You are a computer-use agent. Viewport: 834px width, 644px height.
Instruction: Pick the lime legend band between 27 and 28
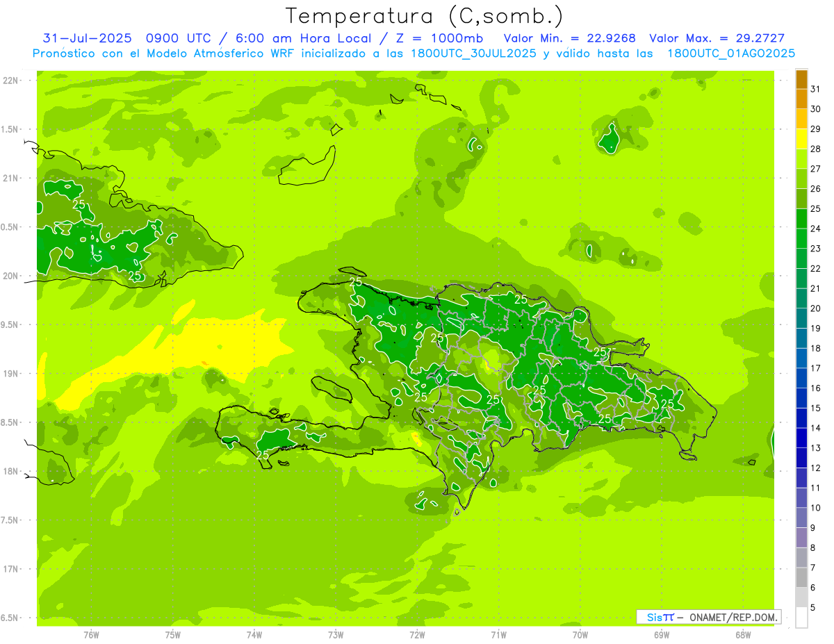coord(801,159)
